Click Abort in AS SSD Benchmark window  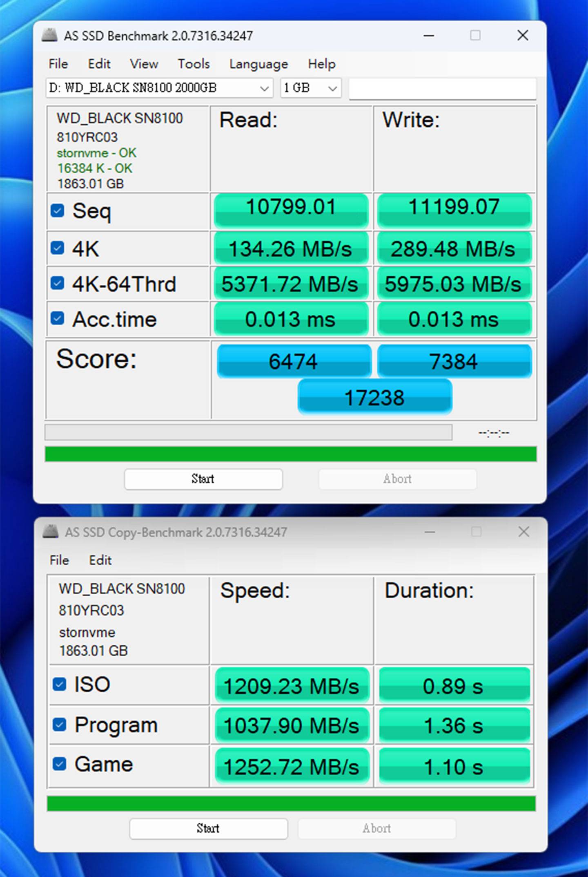tap(397, 479)
